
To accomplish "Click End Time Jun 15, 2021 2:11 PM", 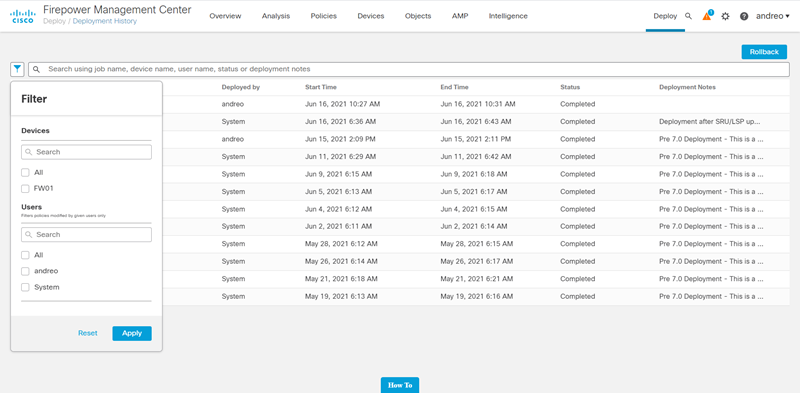I will click(476, 139).
